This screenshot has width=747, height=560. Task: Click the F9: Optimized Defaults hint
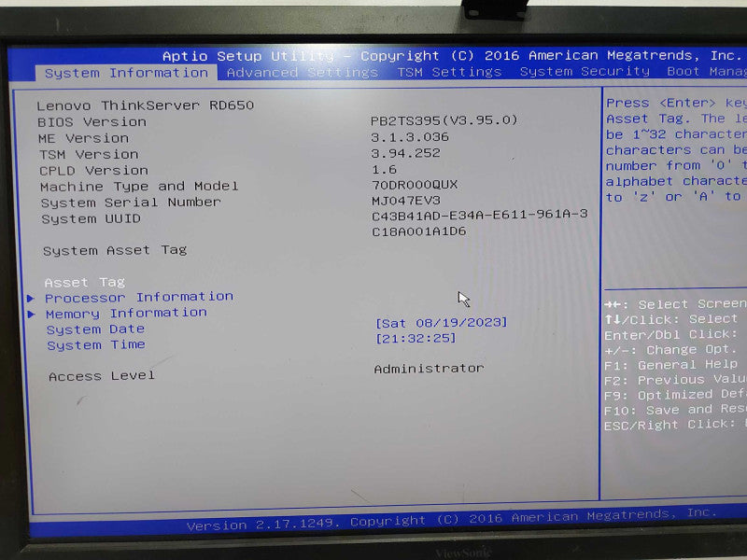[x=675, y=395]
